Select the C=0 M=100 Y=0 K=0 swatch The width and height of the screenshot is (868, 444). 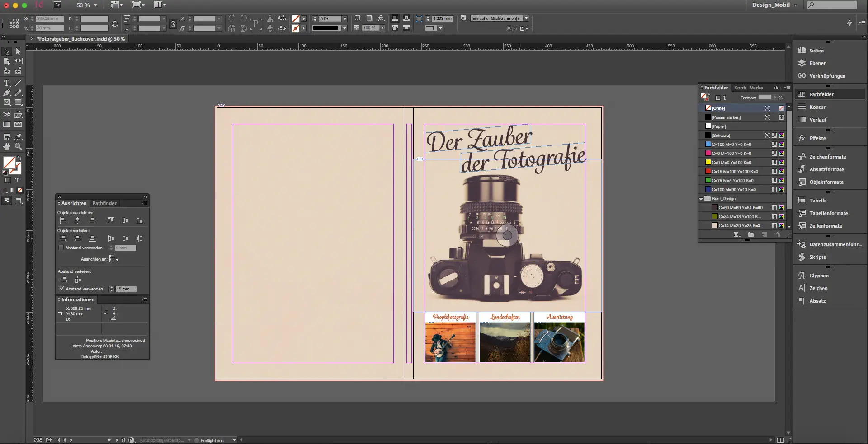pyautogui.click(x=730, y=153)
